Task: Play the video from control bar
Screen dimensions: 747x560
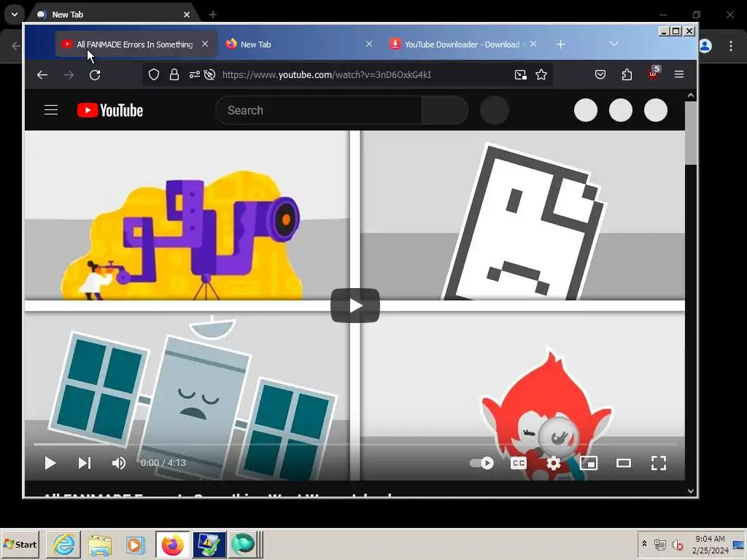Action: point(50,463)
